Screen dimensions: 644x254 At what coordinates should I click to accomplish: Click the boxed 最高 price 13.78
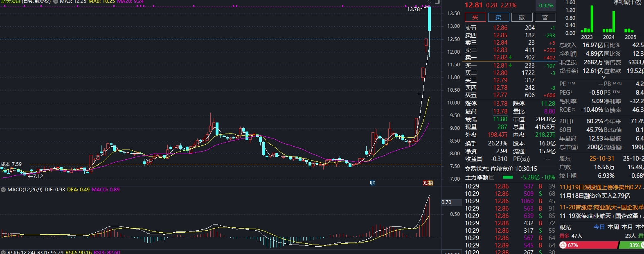(x=500, y=111)
